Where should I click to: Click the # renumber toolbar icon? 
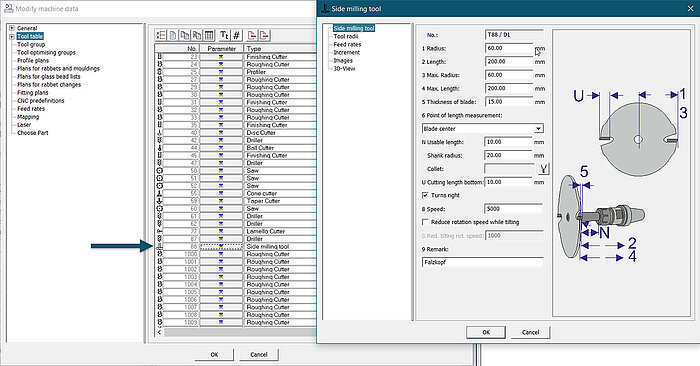tap(237, 35)
